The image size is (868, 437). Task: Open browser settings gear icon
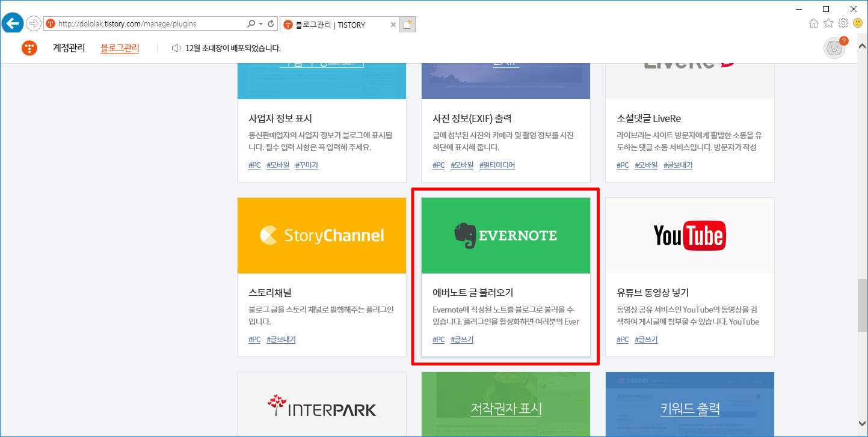coord(843,23)
